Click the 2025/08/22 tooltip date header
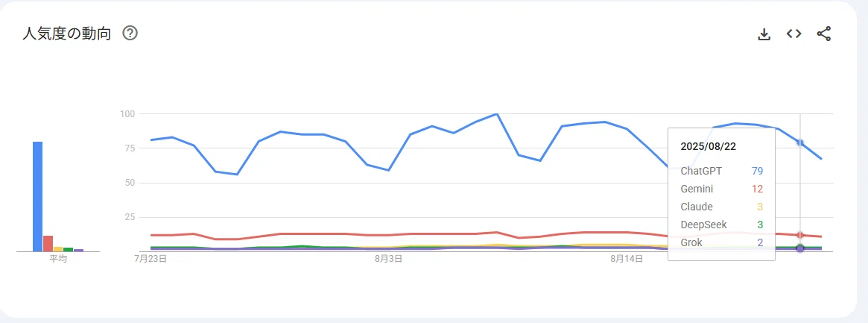The height and width of the screenshot is (323, 868). coord(708,147)
